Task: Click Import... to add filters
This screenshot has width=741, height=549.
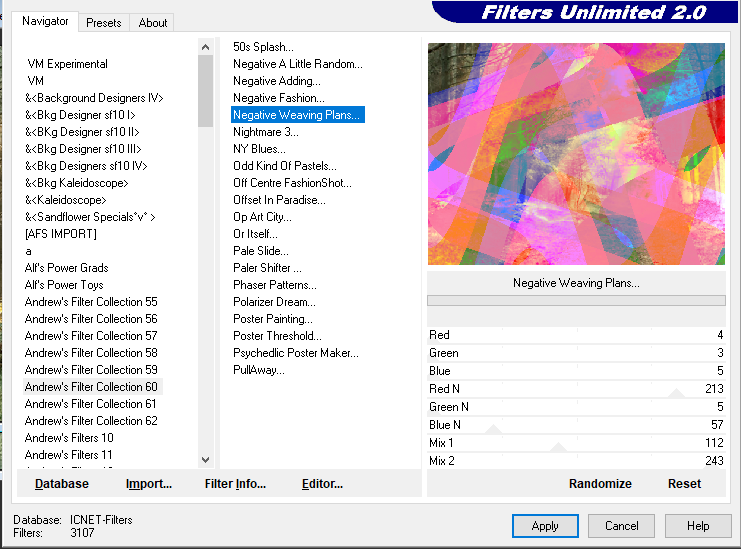Action: [149, 484]
